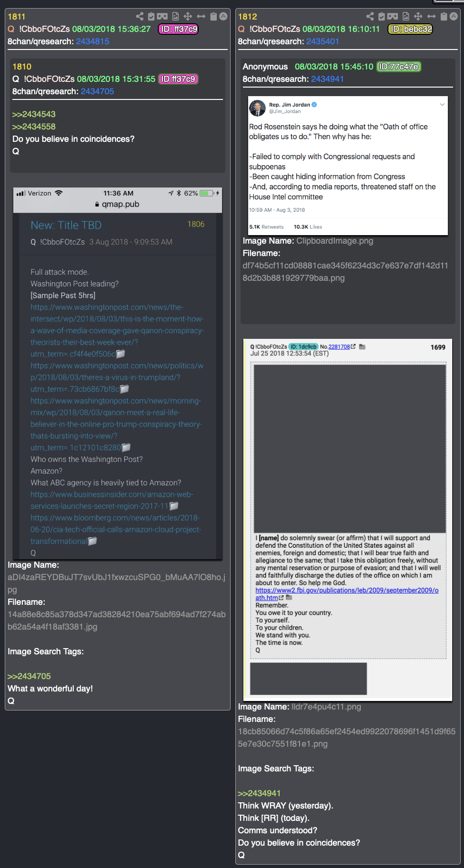
Task: Click the glasses view icon on post 1811
Action: [x=163, y=17]
